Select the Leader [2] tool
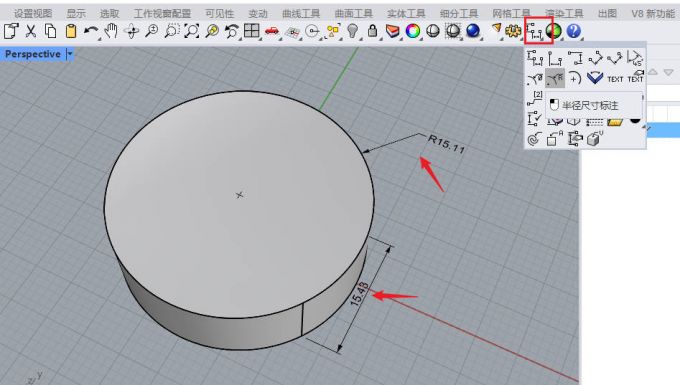The height and width of the screenshot is (385, 680). pyautogui.click(x=535, y=98)
